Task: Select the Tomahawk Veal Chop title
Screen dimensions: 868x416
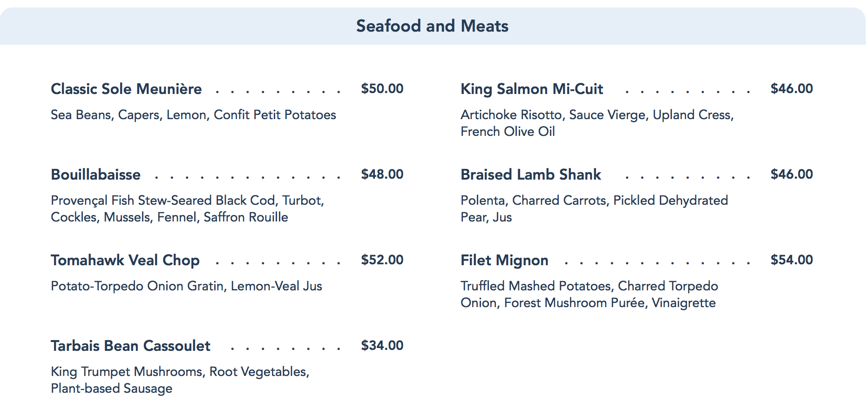Action: [x=125, y=260]
